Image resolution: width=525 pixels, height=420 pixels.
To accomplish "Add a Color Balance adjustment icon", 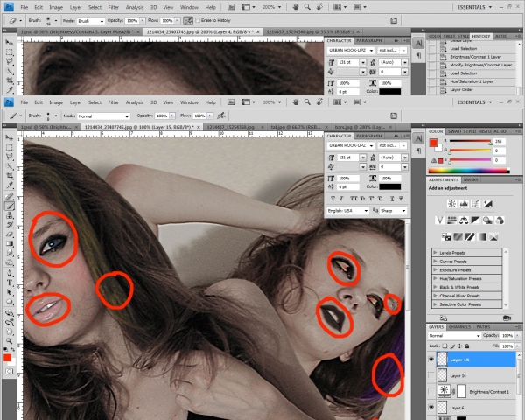I will 464,220.
